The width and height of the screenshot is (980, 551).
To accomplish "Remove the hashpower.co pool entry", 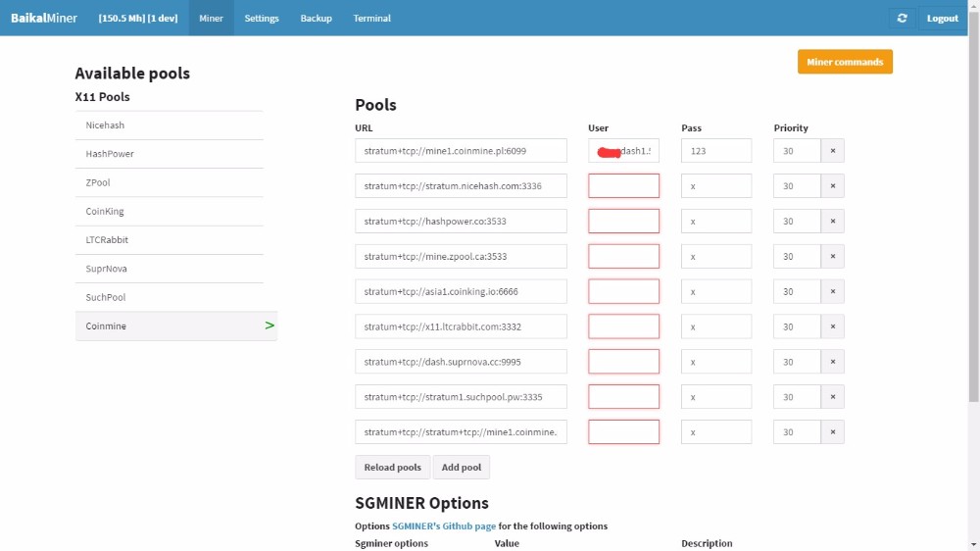I will click(833, 222).
